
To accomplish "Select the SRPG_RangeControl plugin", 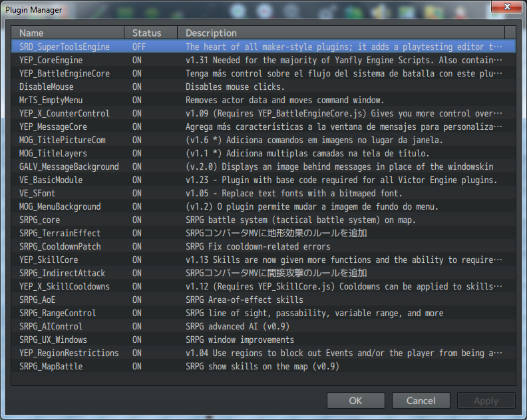I will point(263,313).
